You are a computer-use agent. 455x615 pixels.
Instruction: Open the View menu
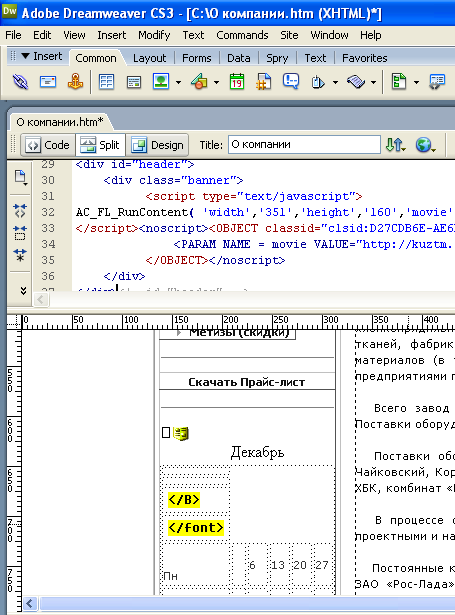point(75,35)
